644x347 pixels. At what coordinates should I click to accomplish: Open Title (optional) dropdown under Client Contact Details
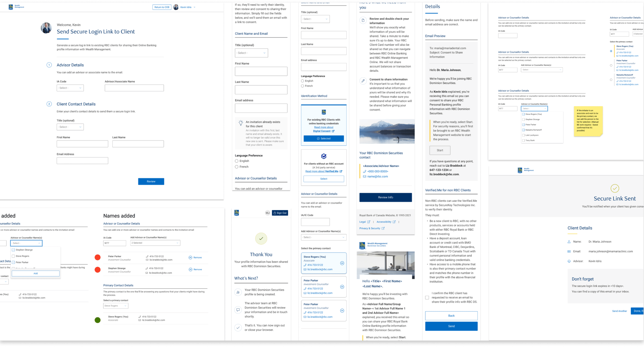pyautogui.click(x=70, y=127)
